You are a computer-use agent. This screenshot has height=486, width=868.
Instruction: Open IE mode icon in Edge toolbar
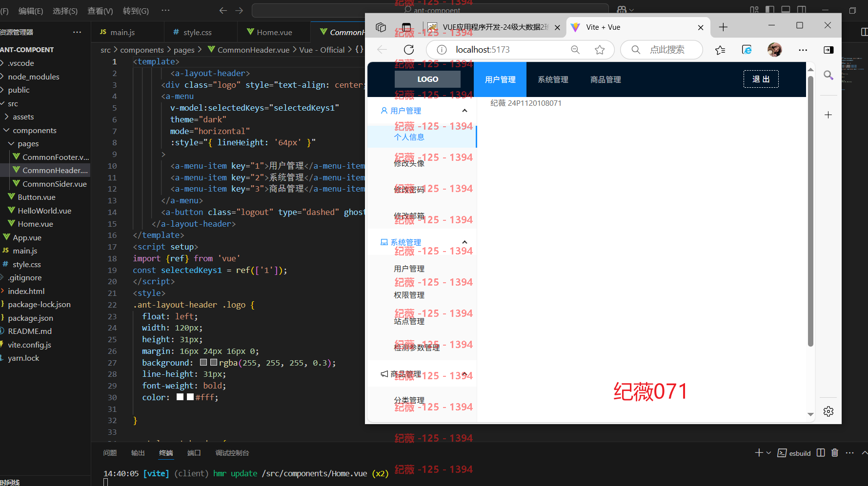[747, 50]
